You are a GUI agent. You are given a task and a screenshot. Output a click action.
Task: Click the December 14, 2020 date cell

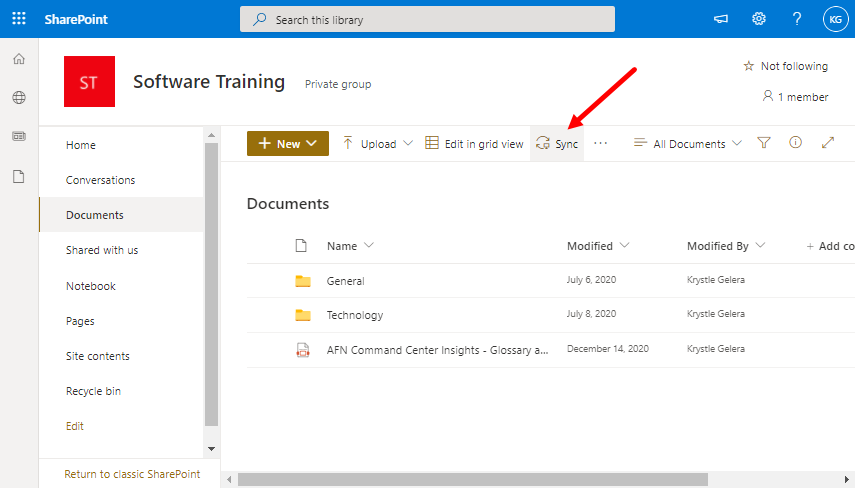click(607, 349)
